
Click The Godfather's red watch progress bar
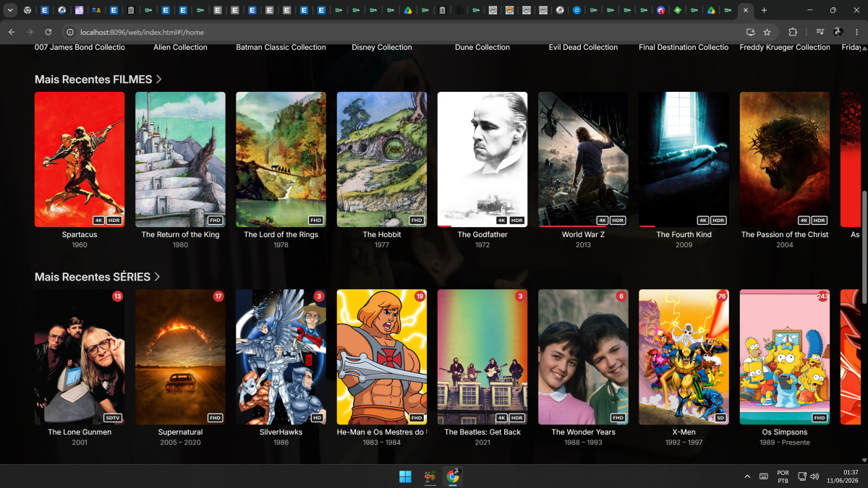click(444, 226)
